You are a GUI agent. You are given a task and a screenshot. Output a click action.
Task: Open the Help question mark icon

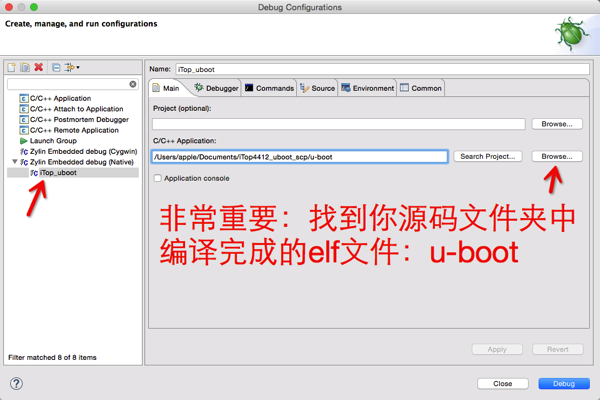point(16,384)
